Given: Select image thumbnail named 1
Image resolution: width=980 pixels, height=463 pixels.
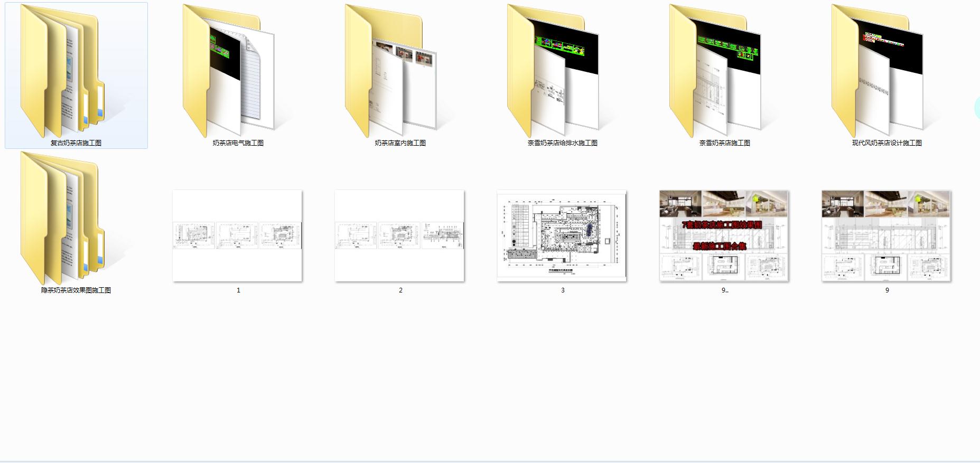Looking at the screenshot, I should coord(237,235).
